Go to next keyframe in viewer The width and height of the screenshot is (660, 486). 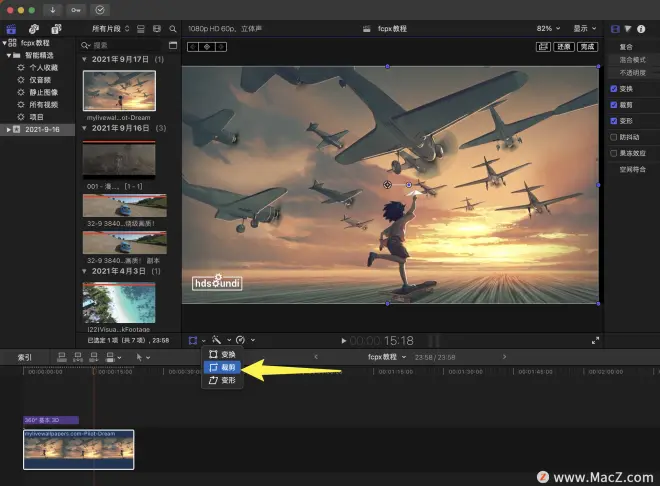tap(221, 47)
